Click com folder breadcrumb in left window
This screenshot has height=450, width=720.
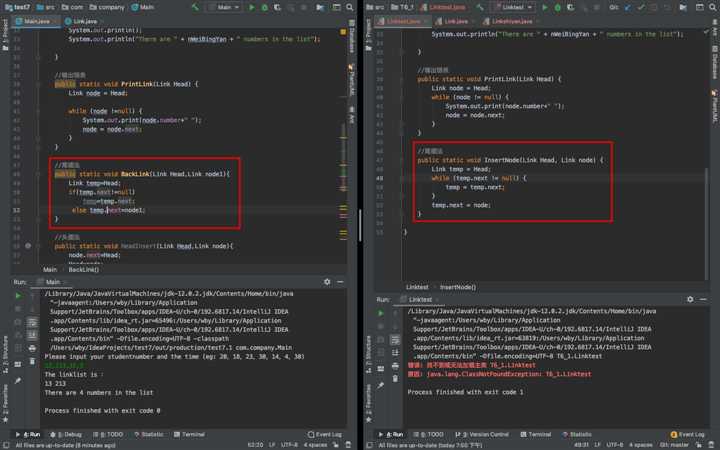point(73,7)
